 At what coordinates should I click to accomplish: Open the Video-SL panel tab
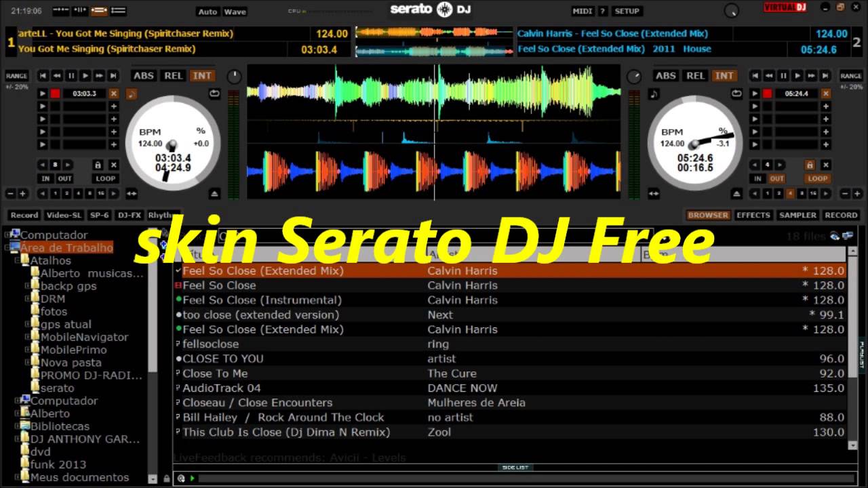click(64, 216)
